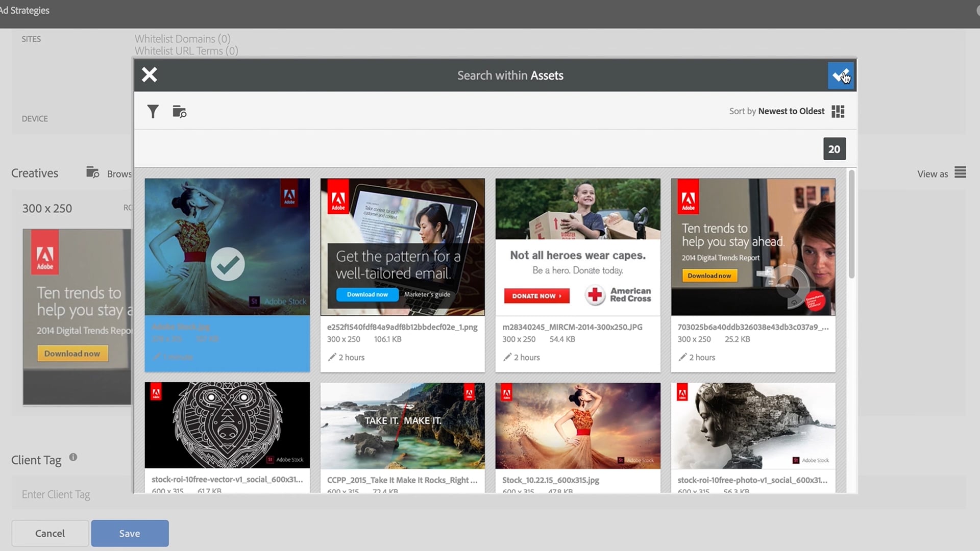Image resolution: width=980 pixels, height=551 pixels.
Task: Click the stock-roi-10free-photo-v1_social filename
Action: point(753,480)
